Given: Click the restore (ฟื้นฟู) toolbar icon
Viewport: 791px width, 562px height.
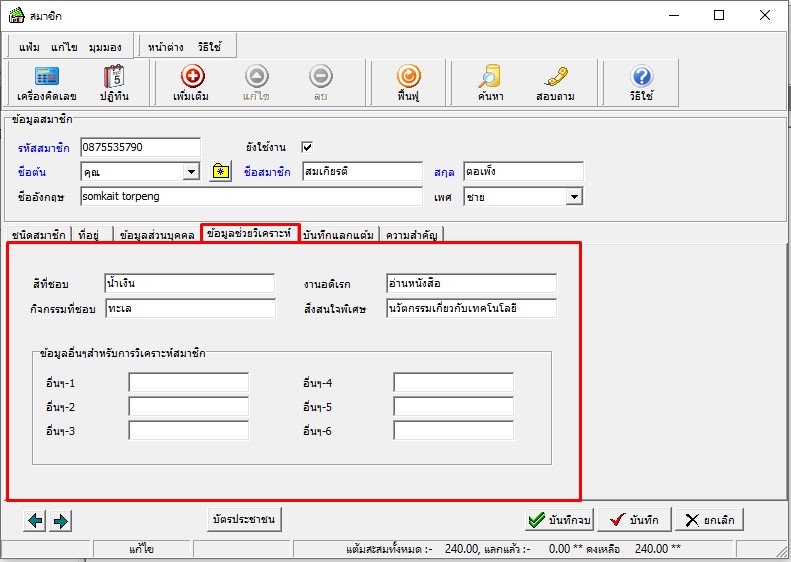Looking at the screenshot, I should pyautogui.click(x=407, y=78).
